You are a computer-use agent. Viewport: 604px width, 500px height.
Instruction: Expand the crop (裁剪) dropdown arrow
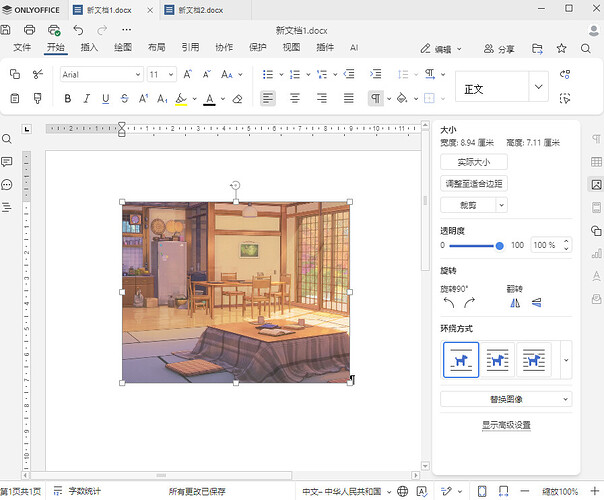point(502,205)
